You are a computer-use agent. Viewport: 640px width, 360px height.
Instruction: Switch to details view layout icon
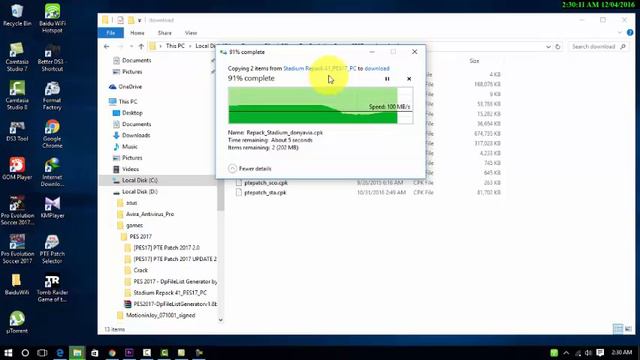618,329
